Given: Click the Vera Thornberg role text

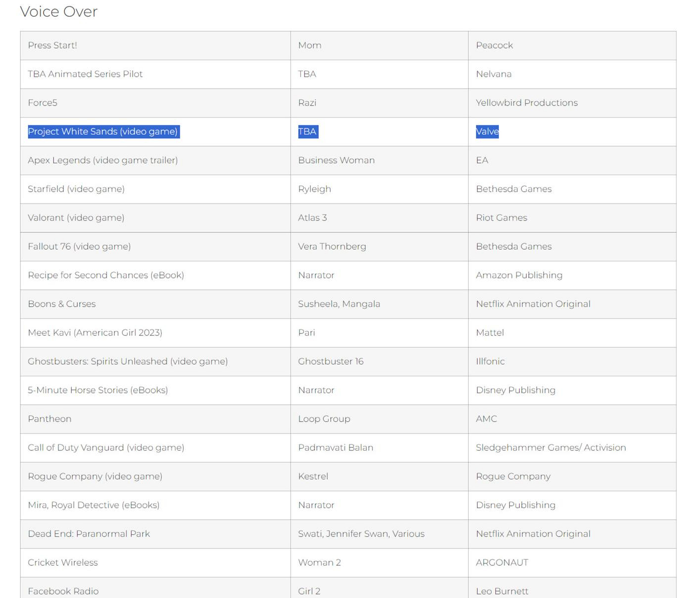Looking at the screenshot, I should click(x=332, y=246).
